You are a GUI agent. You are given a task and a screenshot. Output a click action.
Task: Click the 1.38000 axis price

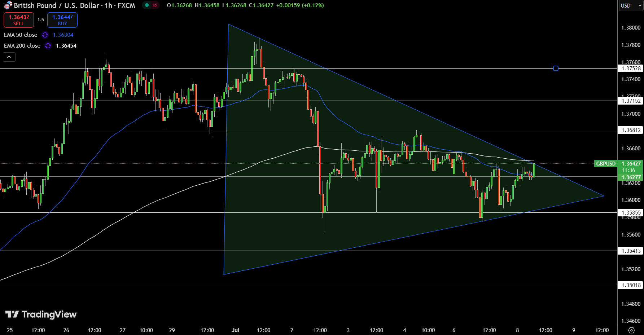point(631,28)
